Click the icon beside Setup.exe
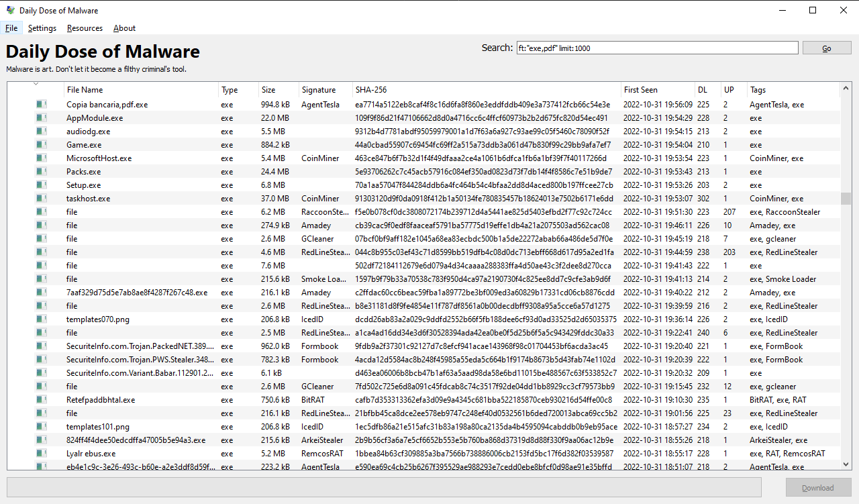Image resolution: width=859 pixels, height=504 pixels. pos(42,185)
